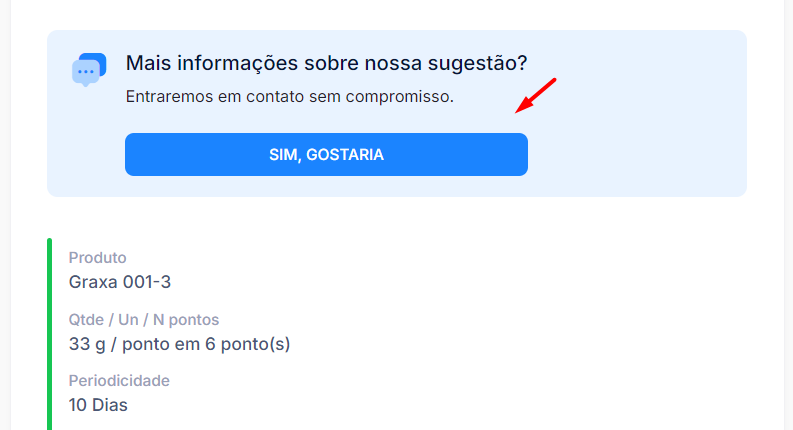
Task: Select the '10 Dias' periodicity value
Action: [x=98, y=405]
